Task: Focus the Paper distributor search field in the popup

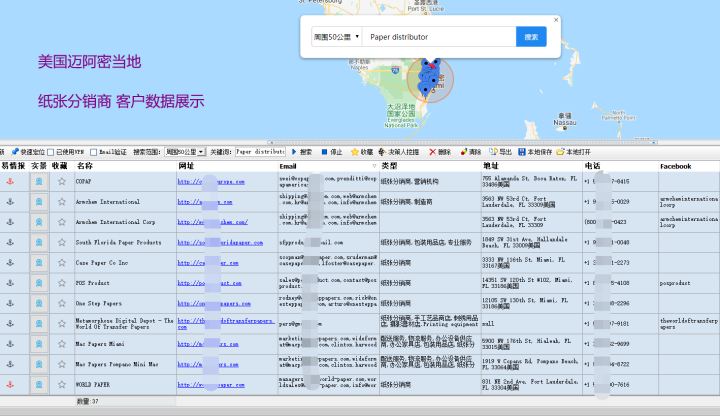Action: pos(439,37)
